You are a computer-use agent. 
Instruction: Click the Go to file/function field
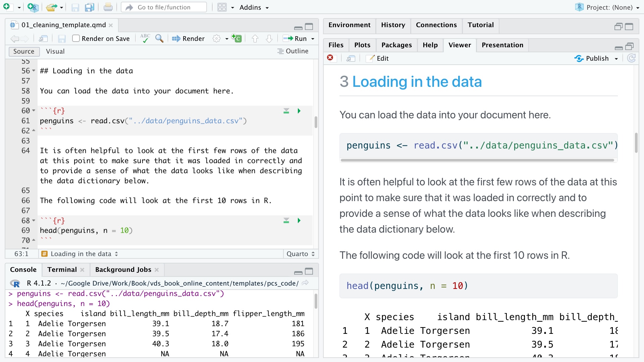pyautogui.click(x=164, y=7)
